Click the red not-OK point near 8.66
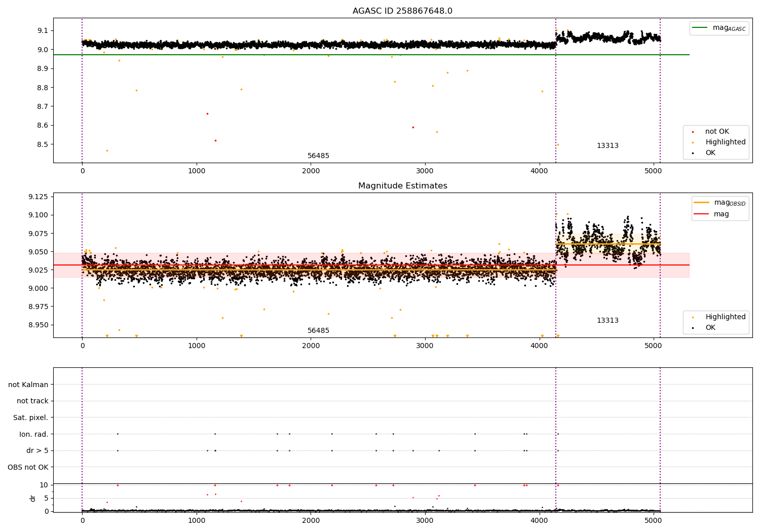 [x=207, y=113]
